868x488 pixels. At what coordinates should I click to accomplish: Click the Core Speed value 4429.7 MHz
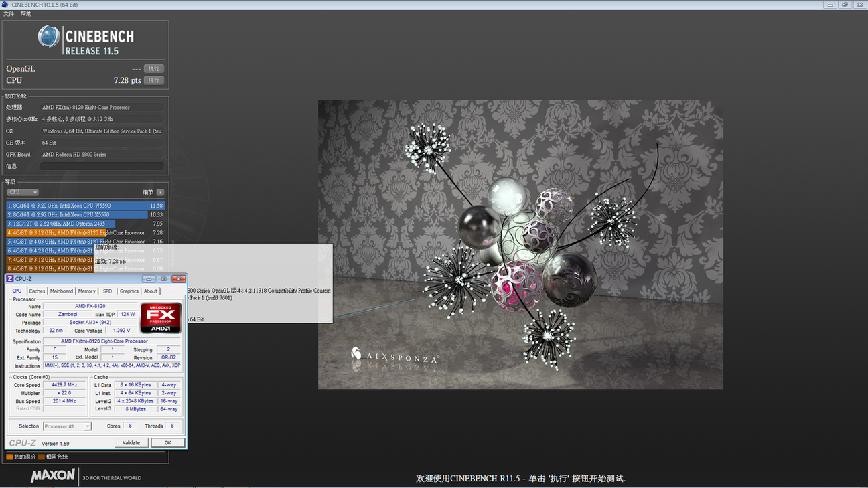point(64,385)
